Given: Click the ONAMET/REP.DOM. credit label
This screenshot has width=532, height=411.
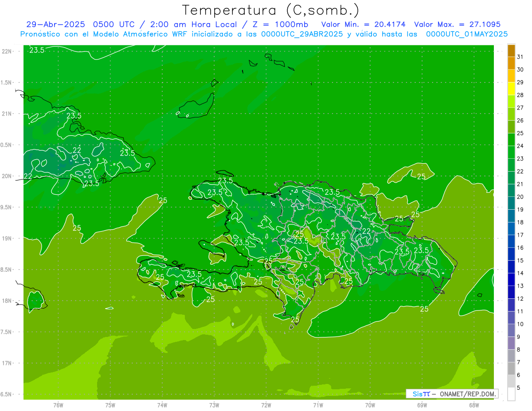Looking at the screenshot, I should (467, 394).
